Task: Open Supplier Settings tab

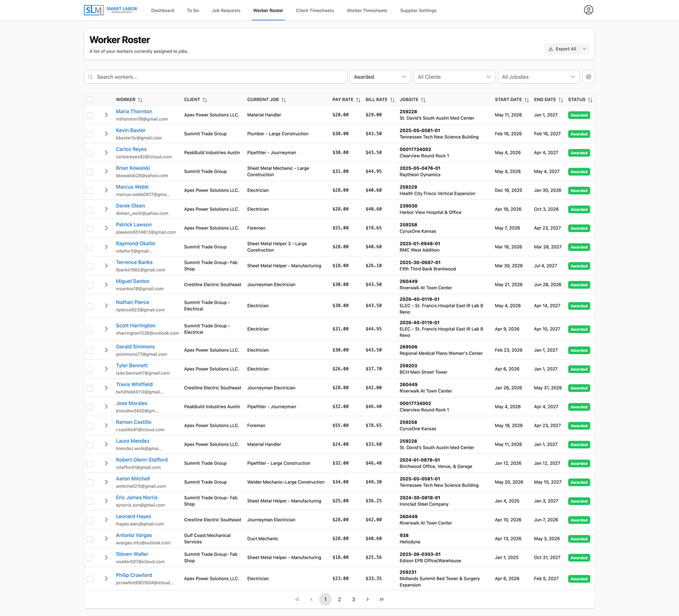Action: pyautogui.click(x=418, y=10)
